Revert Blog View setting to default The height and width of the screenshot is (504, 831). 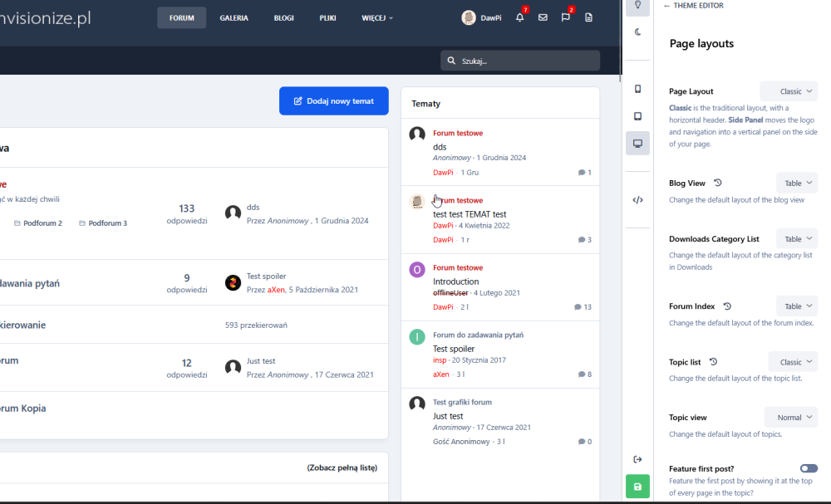click(718, 183)
